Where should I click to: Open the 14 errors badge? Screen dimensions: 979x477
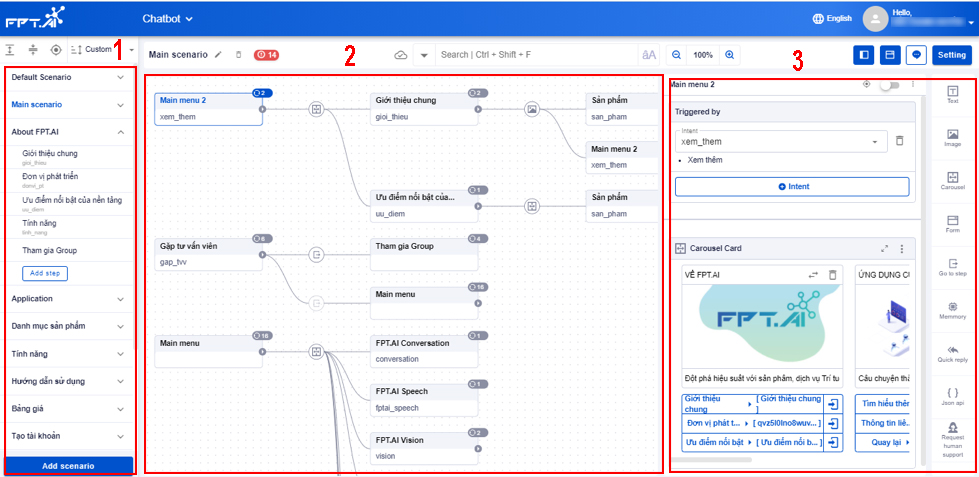pos(267,55)
